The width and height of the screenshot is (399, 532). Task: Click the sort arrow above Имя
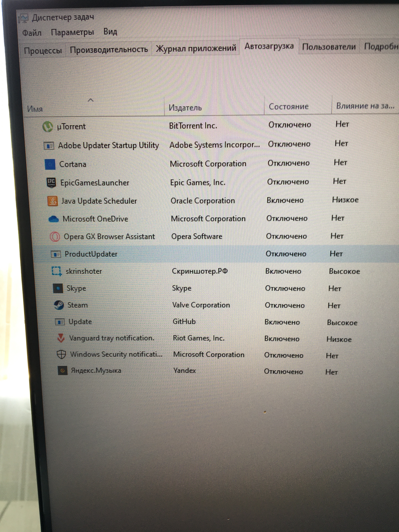91,100
